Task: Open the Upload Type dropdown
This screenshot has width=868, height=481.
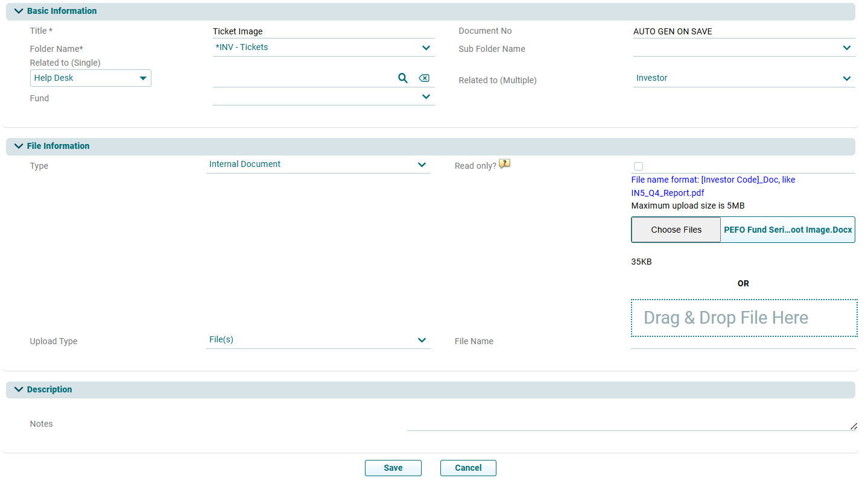Action: point(422,340)
